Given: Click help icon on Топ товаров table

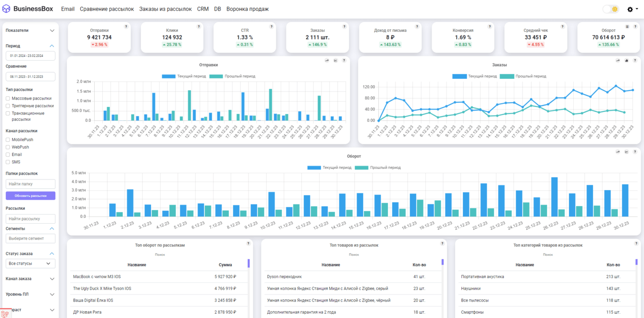Looking at the screenshot, I should tap(443, 243).
